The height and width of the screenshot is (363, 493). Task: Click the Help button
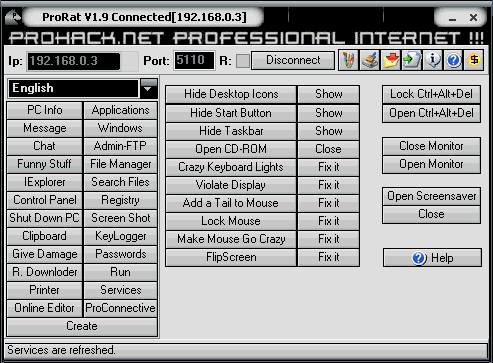[x=432, y=258]
